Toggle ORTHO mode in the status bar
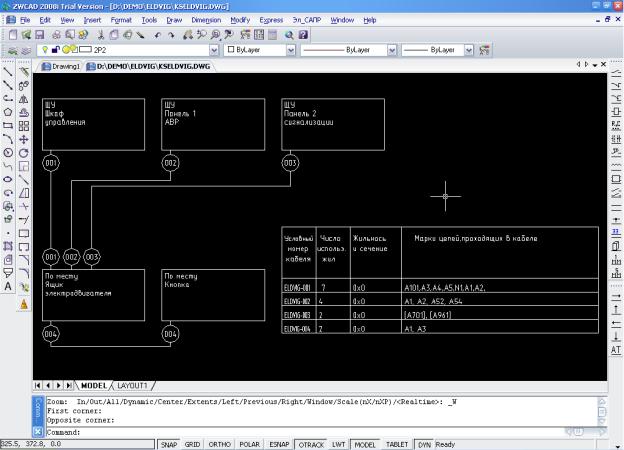 [219, 444]
